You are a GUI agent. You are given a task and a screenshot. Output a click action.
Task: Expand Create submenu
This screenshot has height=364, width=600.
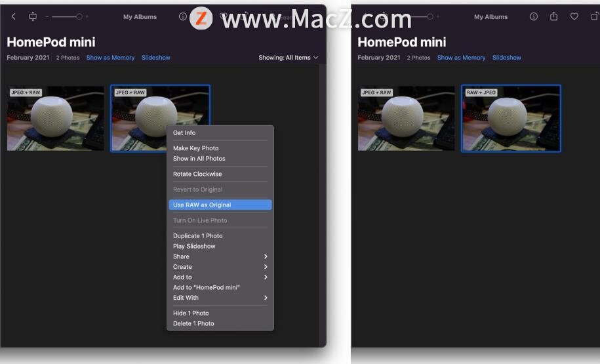pyautogui.click(x=220, y=267)
